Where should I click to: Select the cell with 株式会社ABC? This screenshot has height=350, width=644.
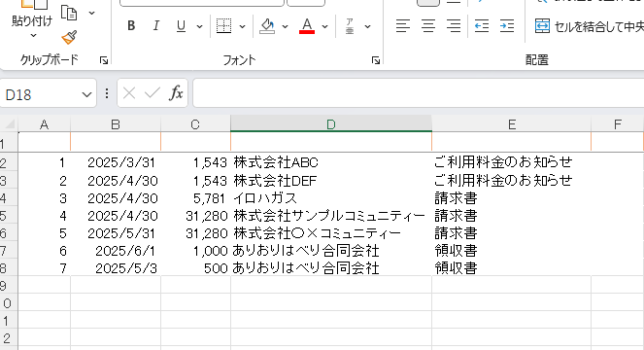pyautogui.click(x=331, y=162)
